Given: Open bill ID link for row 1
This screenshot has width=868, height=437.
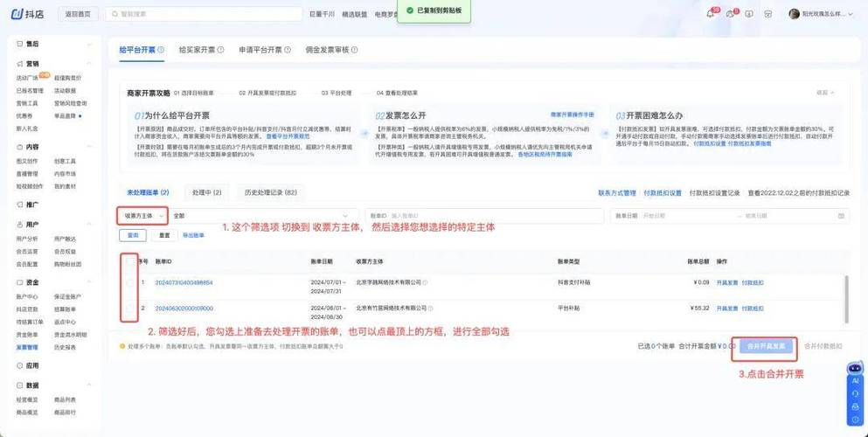Looking at the screenshot, I should (x=184, y=282).
